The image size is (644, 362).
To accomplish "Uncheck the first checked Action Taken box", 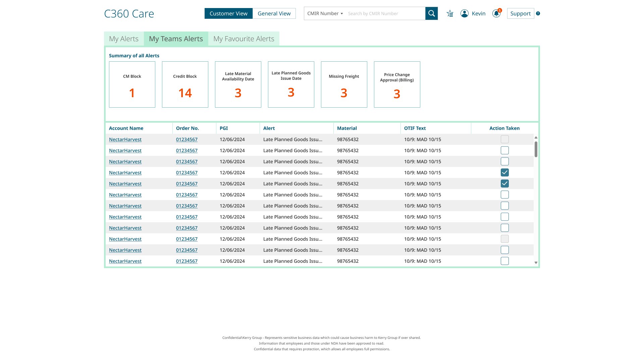I will click(x=504, y=173).
